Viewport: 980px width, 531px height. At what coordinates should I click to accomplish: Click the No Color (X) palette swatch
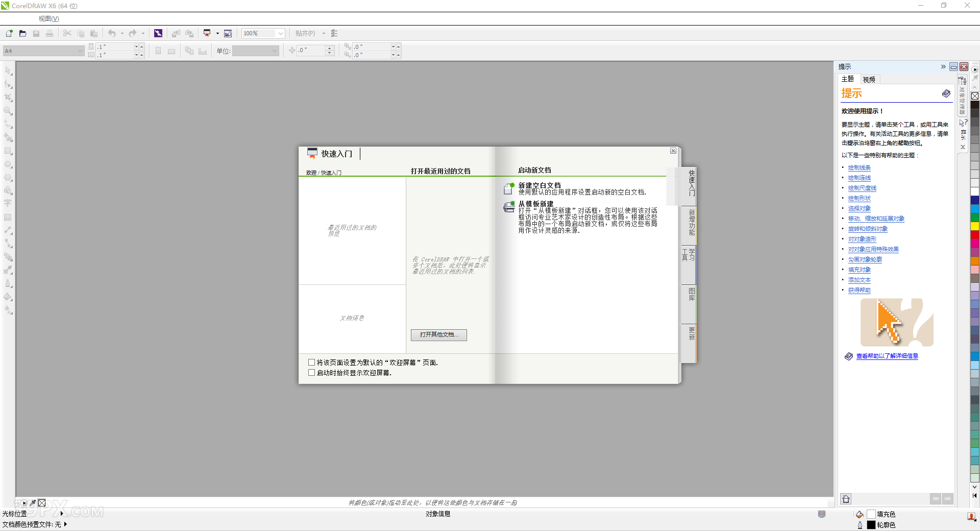pos(975,96)
